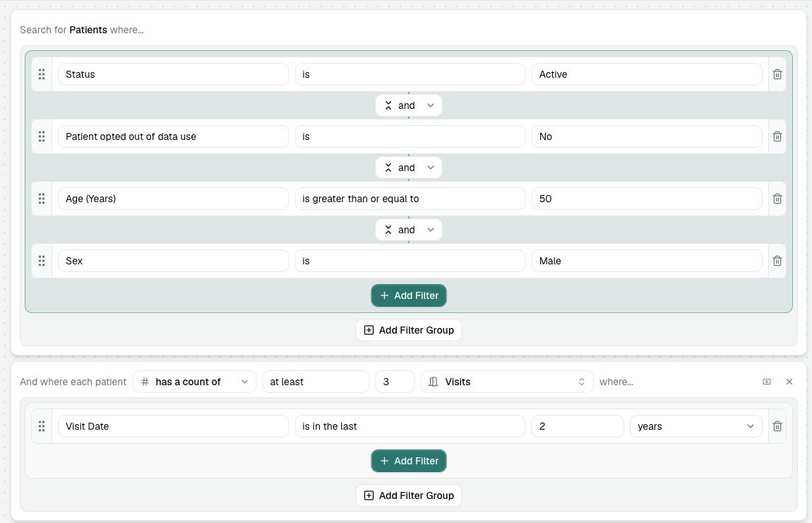Click Add Filter in the Patients group
This screenshot has width=812, height=523.
(x=409, y=295)
